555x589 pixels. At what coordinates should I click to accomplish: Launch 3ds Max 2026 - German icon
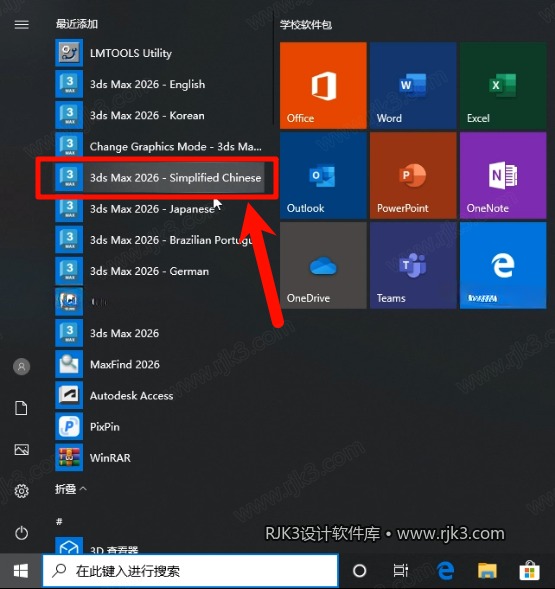tap(69, 271)
